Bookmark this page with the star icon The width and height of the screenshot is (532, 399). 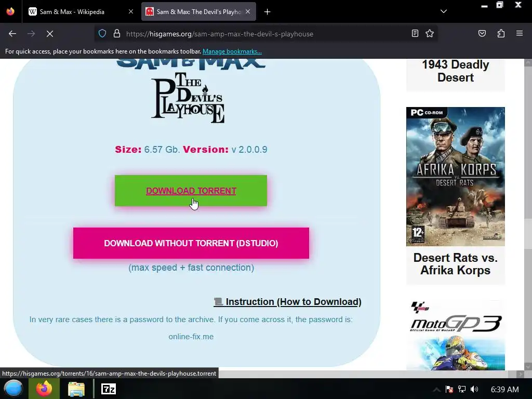point(430,34)
